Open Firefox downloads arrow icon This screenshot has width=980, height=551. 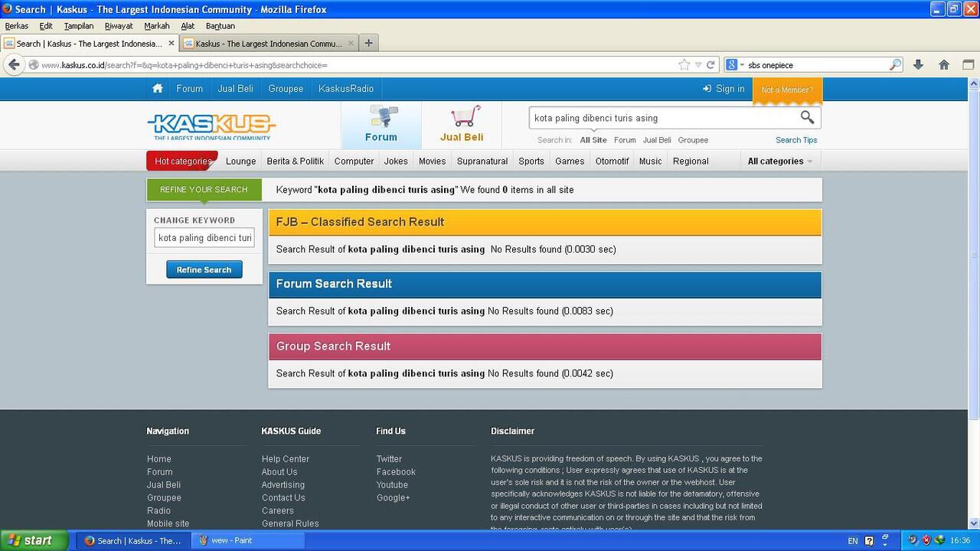coord(918,65)
